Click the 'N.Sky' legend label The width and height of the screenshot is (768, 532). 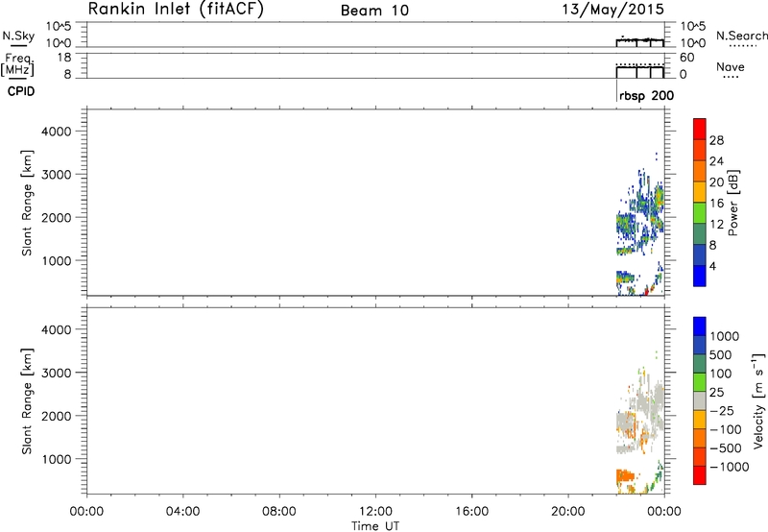pyautogui.click(x=18, y=36)
